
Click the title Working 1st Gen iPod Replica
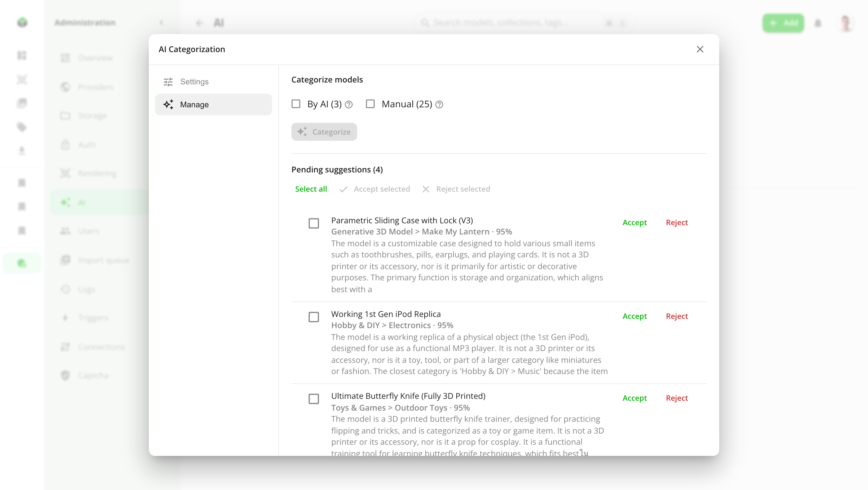[x=386, y=314]
